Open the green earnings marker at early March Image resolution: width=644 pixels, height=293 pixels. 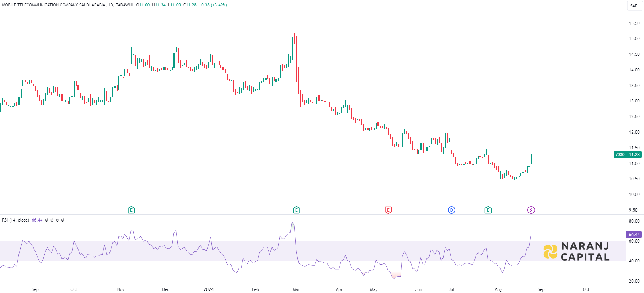coord(296,210)
